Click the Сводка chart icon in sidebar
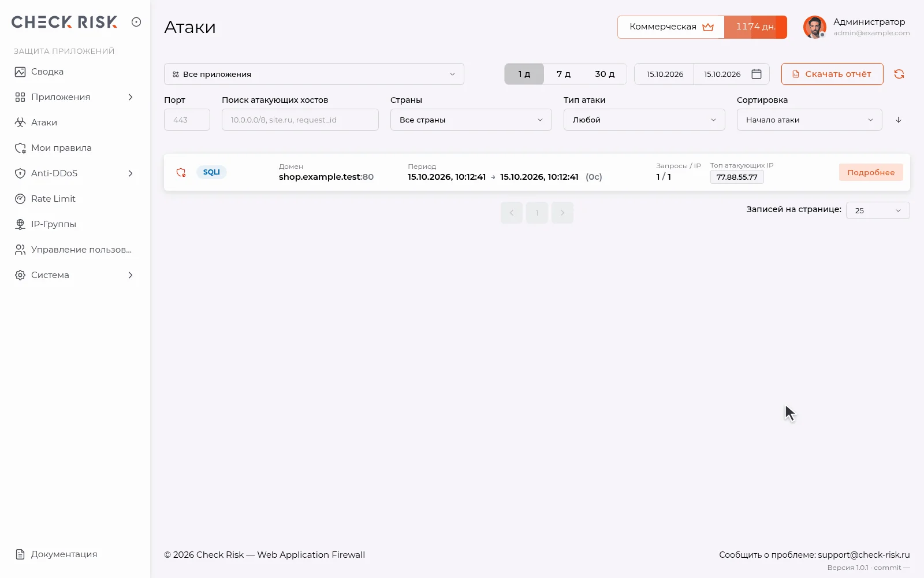924x578 pixels. (x=20, y=72)
